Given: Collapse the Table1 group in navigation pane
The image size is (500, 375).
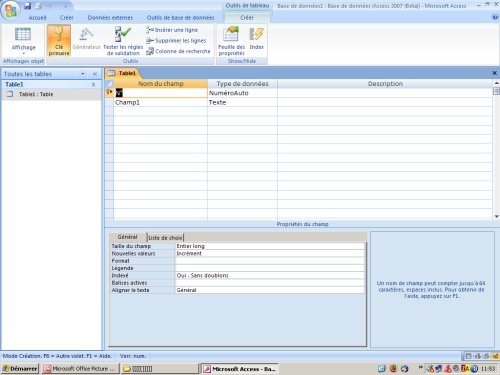Looking at the screenshot, I should (94, 85).
